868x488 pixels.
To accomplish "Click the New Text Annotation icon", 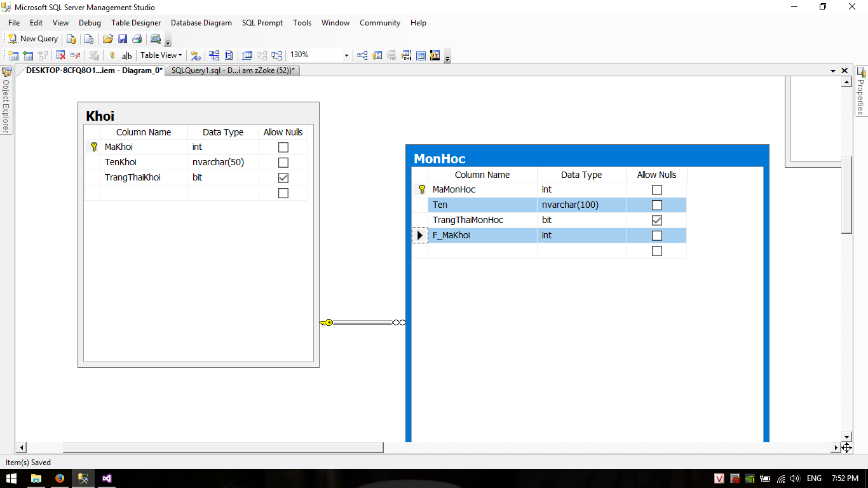I will pos(127,56).
